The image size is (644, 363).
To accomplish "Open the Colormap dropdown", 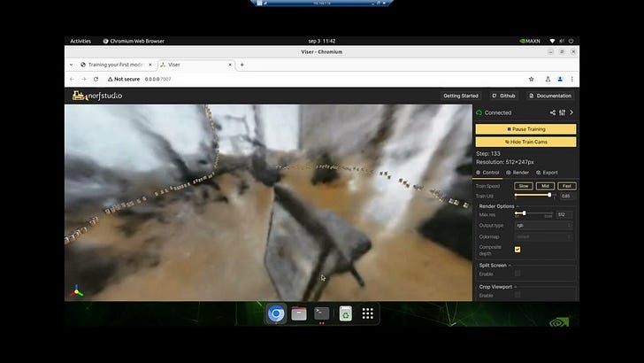I will click(x=543, y=236).
